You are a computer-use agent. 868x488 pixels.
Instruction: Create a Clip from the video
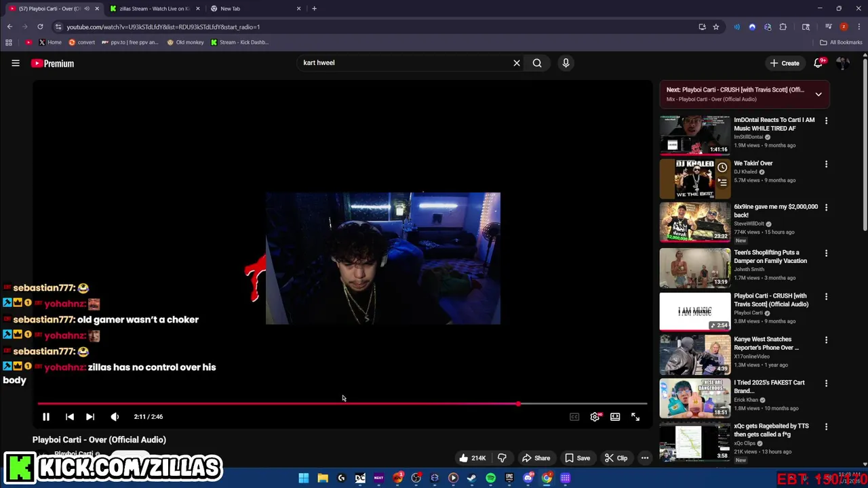(616, 458)
